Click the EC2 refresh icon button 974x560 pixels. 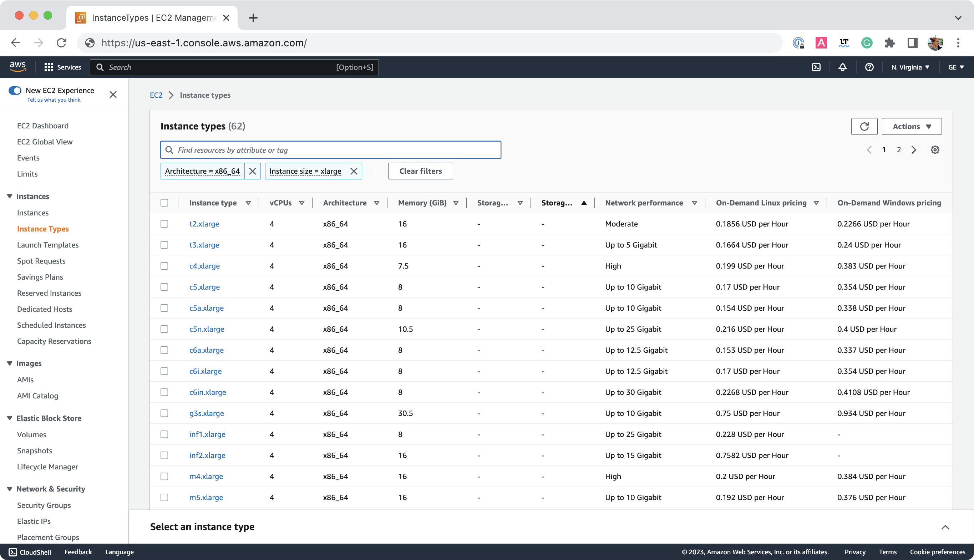point(864,127)
